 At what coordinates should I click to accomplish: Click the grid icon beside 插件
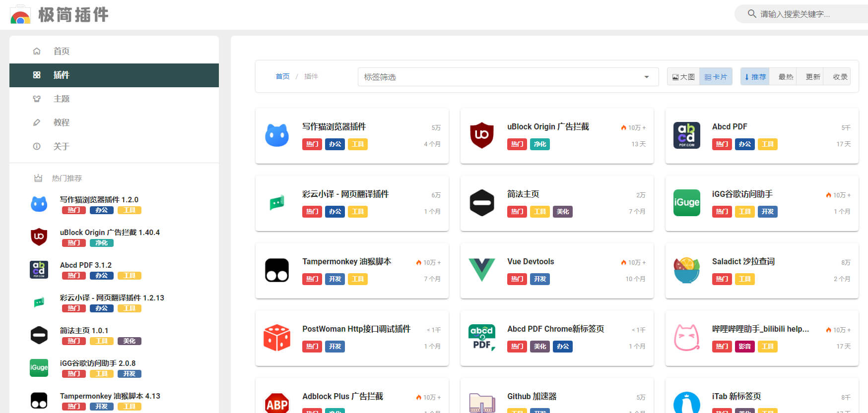(37, 75)
